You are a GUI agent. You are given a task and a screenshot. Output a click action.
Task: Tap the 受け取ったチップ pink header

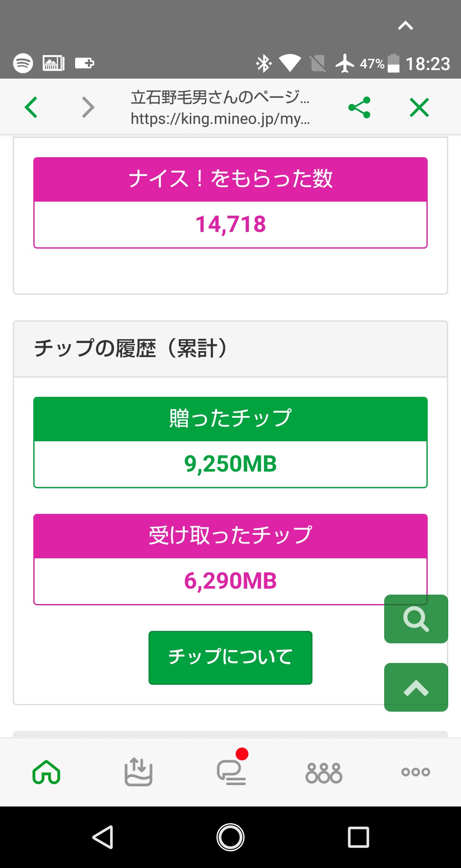coord(230,536)
